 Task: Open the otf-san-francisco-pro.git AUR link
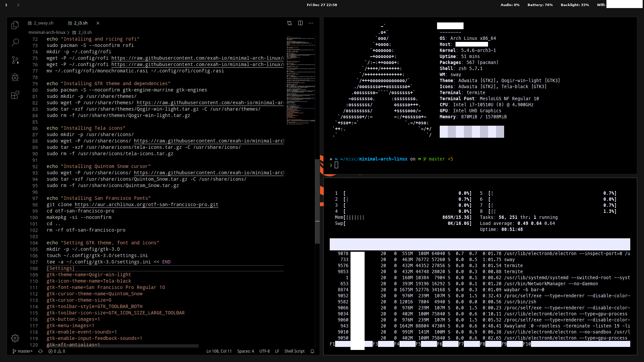[146, 204]
